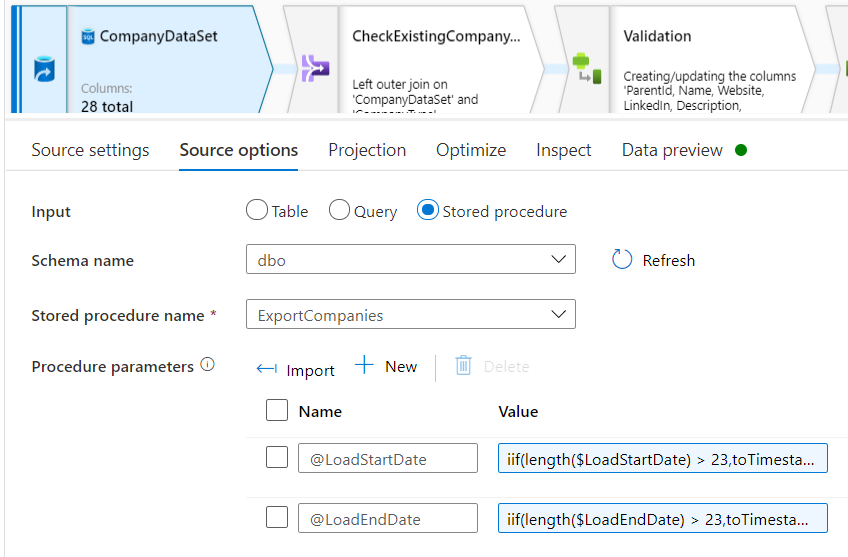Click the Import arrow icon

[x=266, y=369]
